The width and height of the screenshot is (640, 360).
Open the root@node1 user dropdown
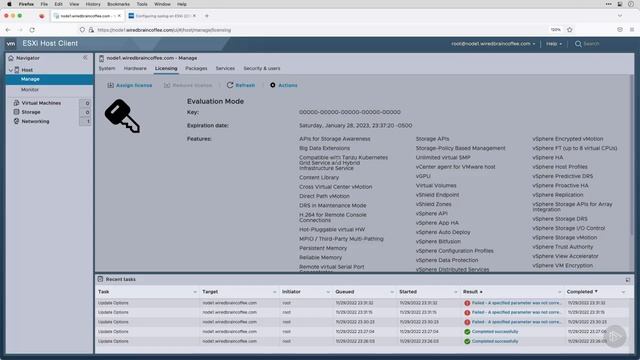(493, 44)
